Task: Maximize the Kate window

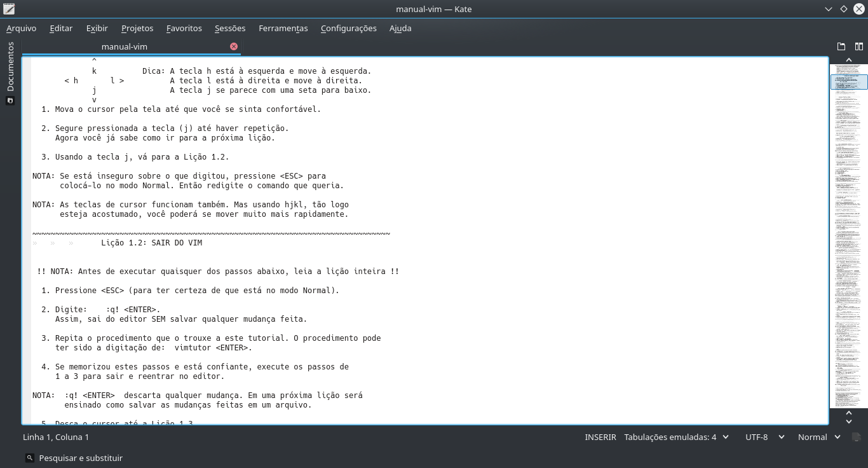Action: click(843, 9)
